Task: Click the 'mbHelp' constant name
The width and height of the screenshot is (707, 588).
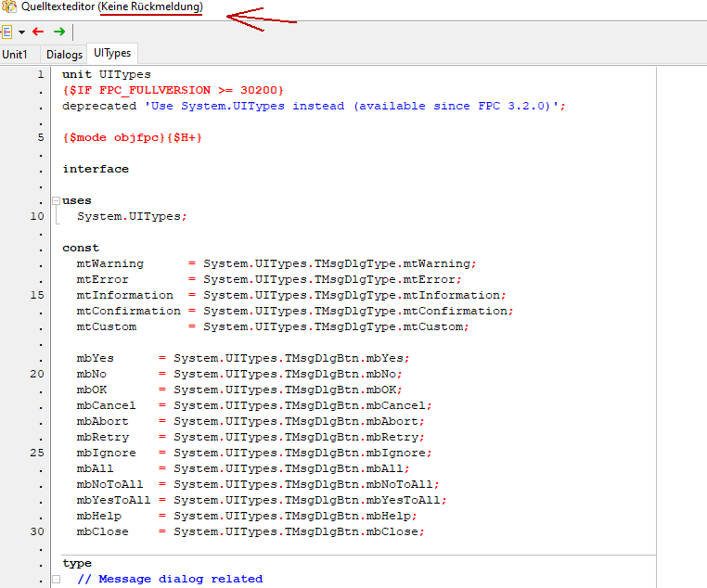Action: pos(99,516)
